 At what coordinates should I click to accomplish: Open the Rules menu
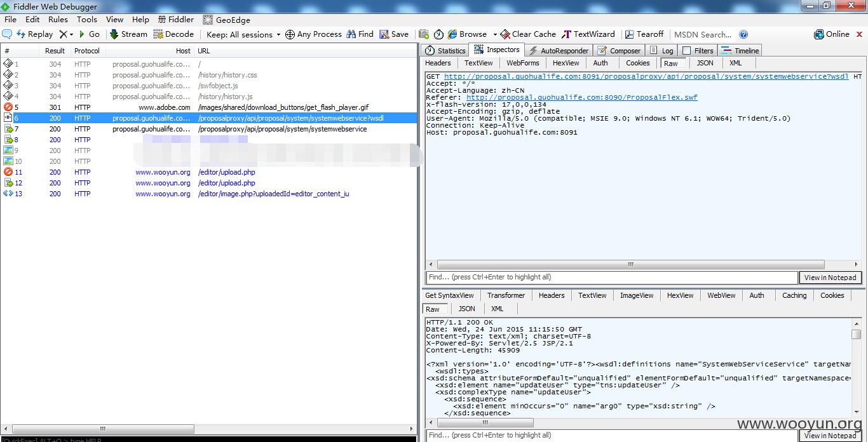coord(58,20)
